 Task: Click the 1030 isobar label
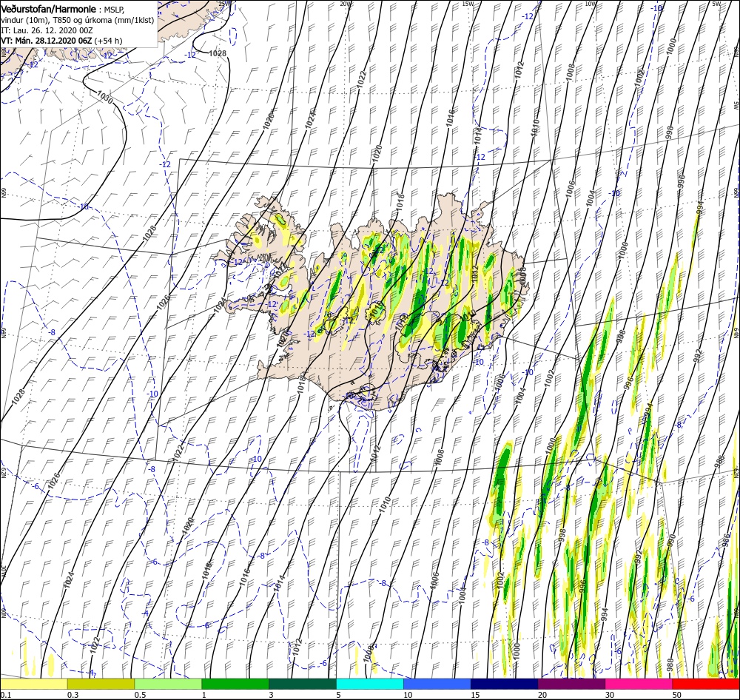coord(105,97)
